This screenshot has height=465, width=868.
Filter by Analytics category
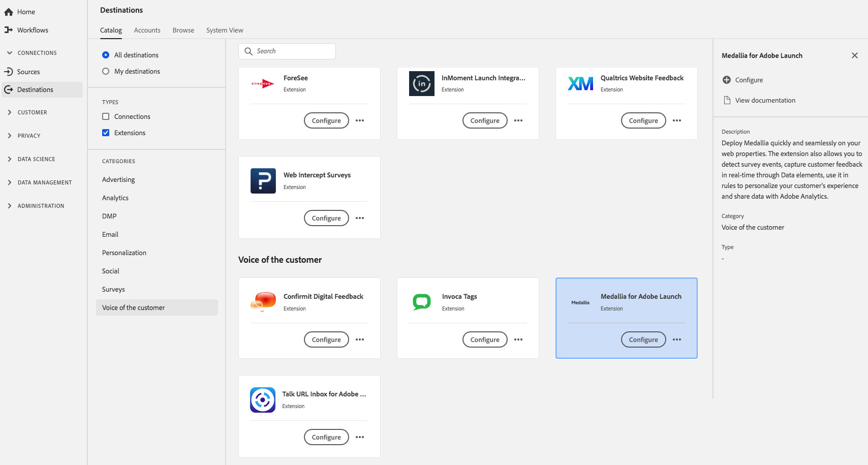[115, 198]
